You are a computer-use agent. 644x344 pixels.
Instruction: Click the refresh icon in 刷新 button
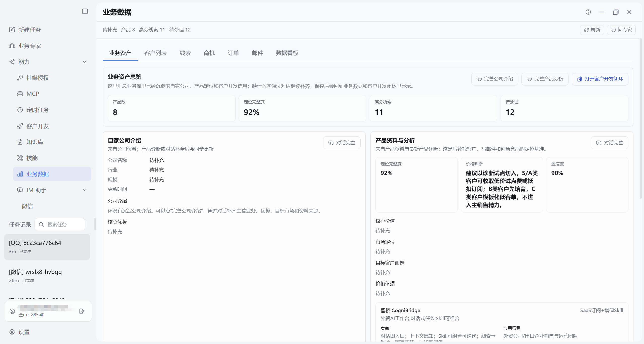click(586, 30)
